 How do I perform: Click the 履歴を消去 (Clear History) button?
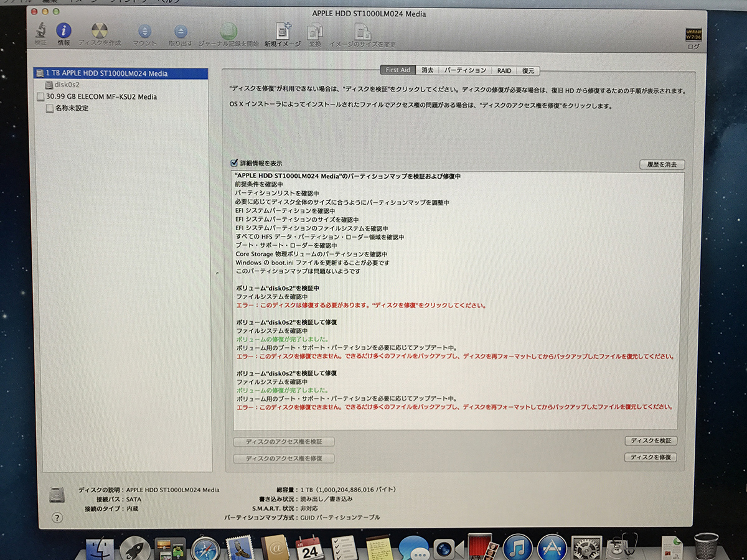(662, 165)
